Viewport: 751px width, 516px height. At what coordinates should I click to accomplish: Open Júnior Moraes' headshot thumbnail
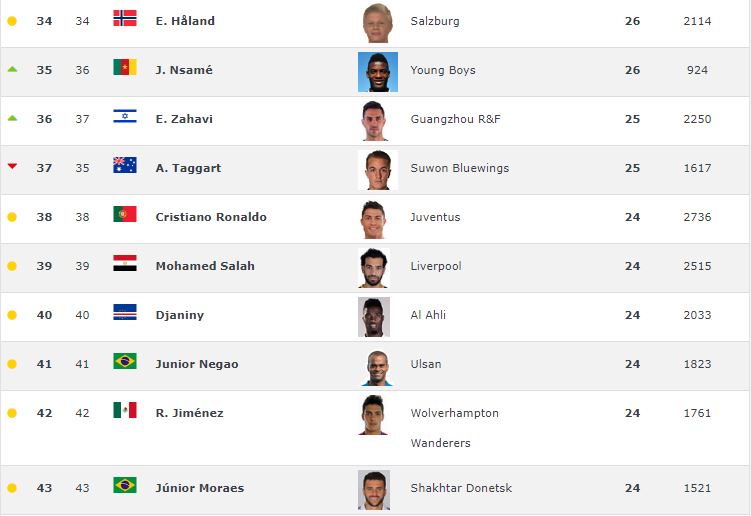[374, 490]
